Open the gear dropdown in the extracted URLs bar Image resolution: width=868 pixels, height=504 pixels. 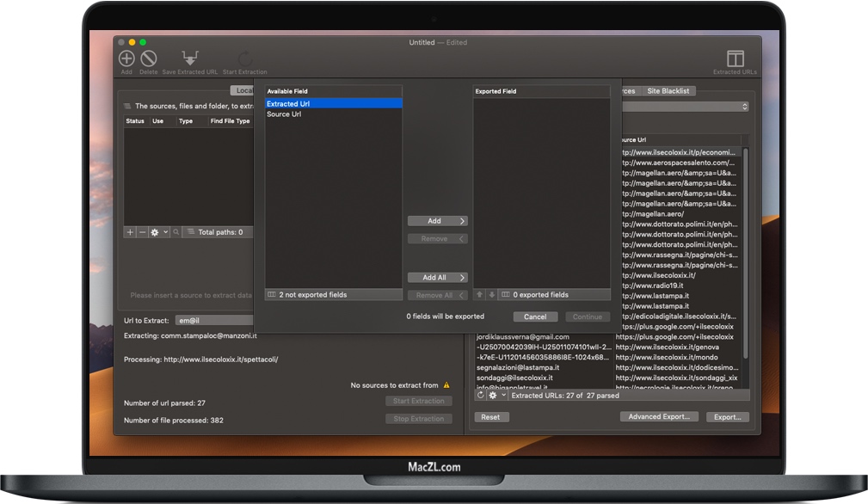pyautogui.click(x=493, y=396)
